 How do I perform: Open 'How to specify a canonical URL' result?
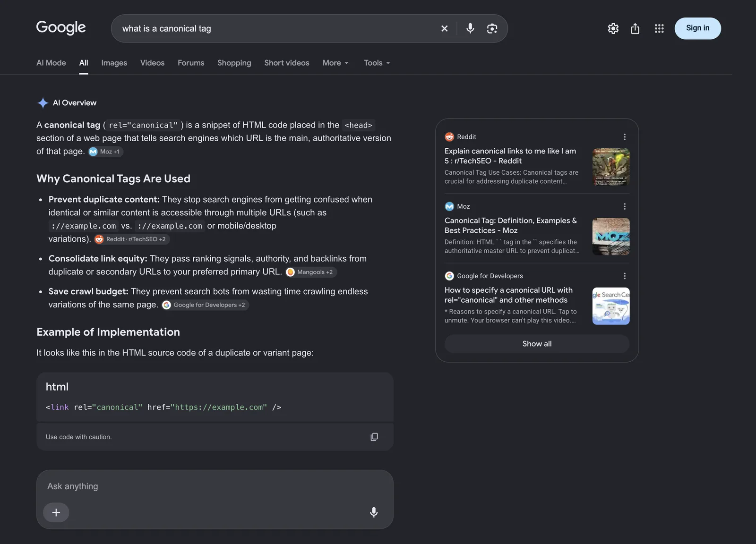point(508,295)
